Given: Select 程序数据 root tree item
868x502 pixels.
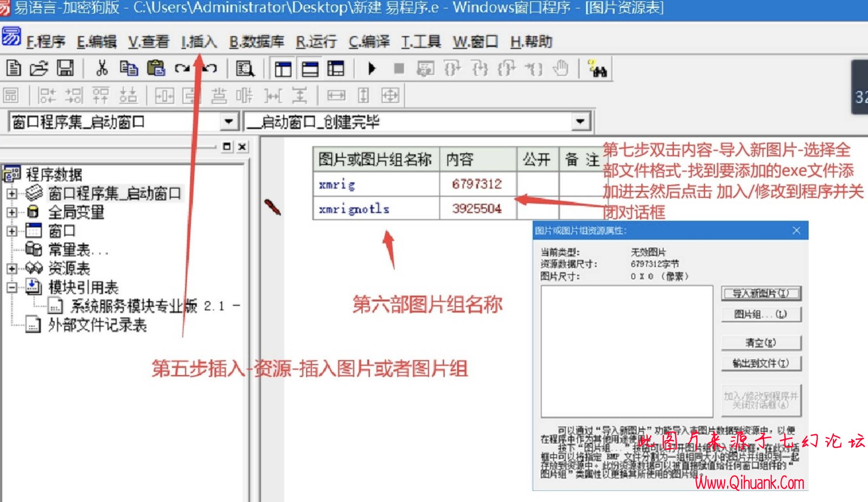Looking at the screenshot, I should (x=54, y=174).
